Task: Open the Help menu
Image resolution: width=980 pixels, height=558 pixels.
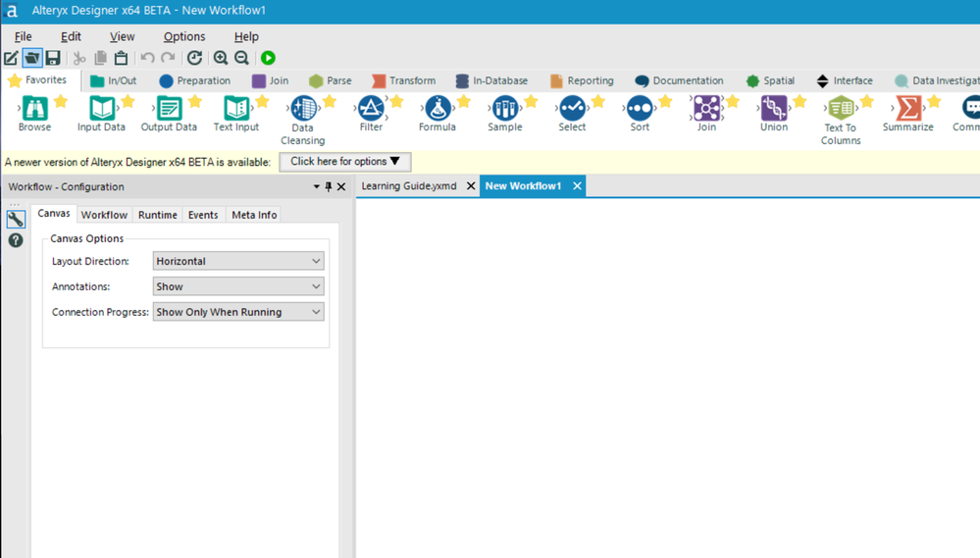Action: 246,37
